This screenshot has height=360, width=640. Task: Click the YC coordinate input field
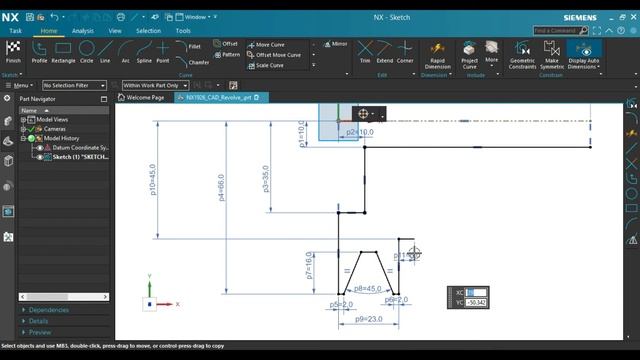[x=476, y=302]
